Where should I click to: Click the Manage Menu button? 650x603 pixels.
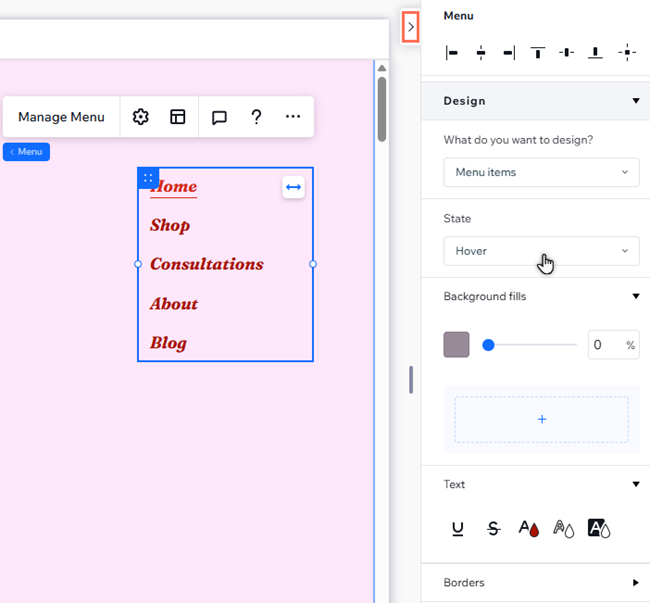point(61,117)
